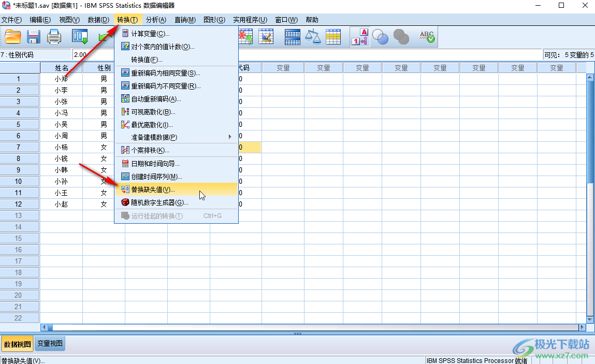The height and width of the screenshot is (364, 595).
Task: Click the 可见: 5 变量的 5 indicator
Action: pos(569,55)
